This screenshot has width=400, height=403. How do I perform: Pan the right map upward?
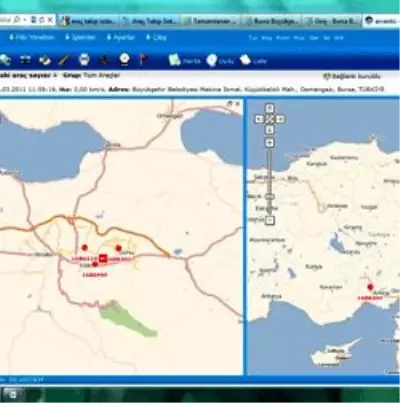[270, 108]
